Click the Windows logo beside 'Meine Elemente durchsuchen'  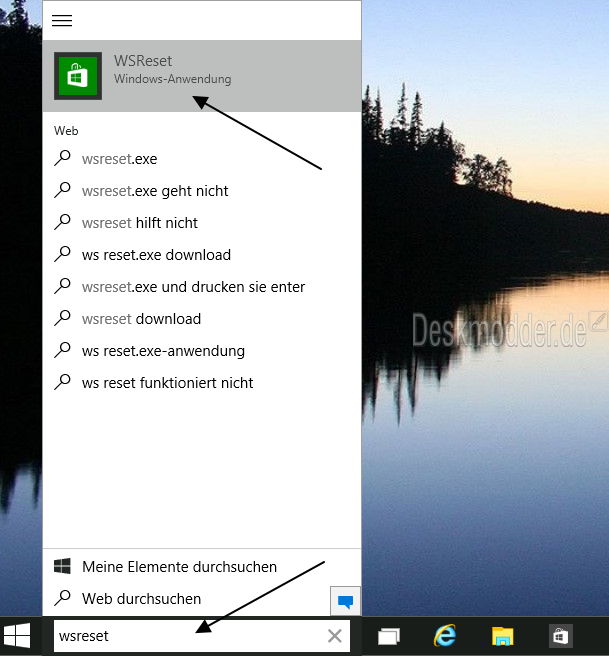[x=62, y=566]
